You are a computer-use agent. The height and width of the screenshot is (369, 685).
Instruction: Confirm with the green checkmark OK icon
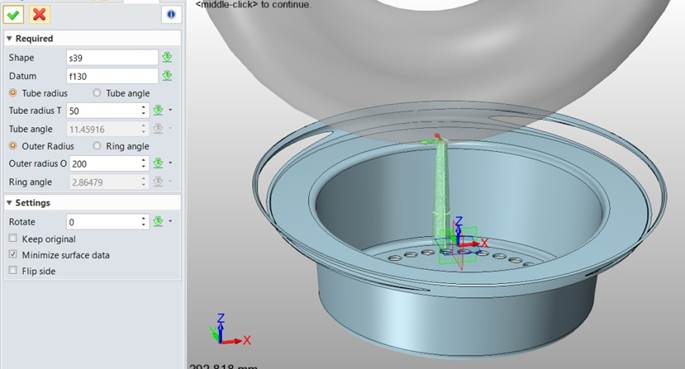pos(14,14)
